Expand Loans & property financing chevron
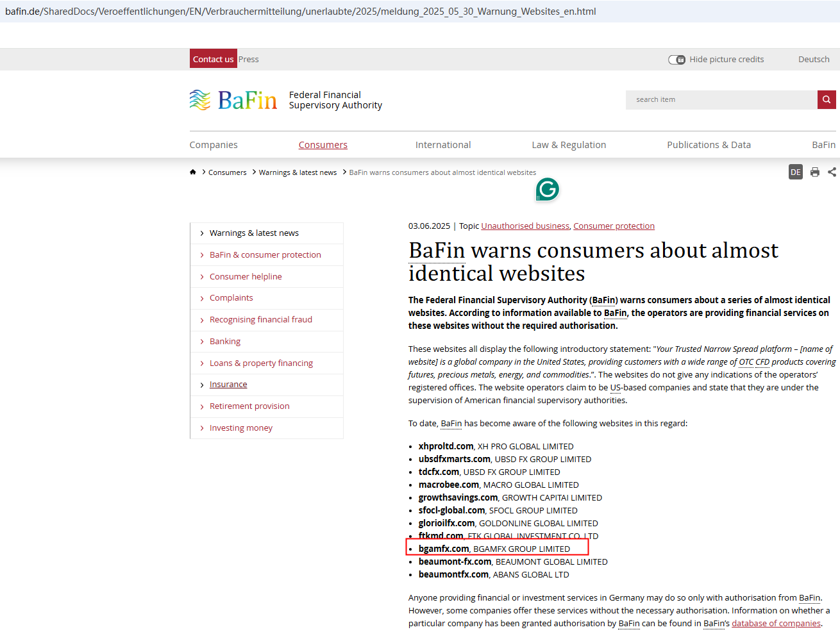The width and height of the screenshot is (840, 632). (x=202, y=363)
